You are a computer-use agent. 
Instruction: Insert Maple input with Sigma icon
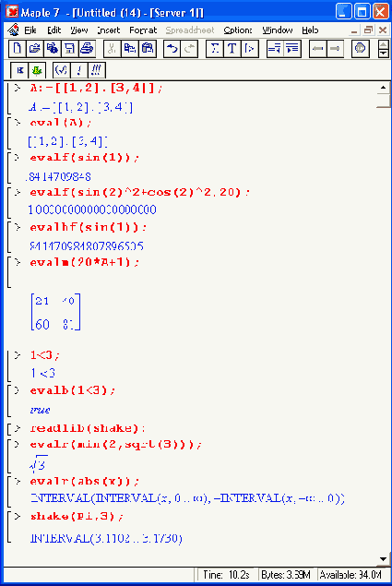tap(215, 49)
